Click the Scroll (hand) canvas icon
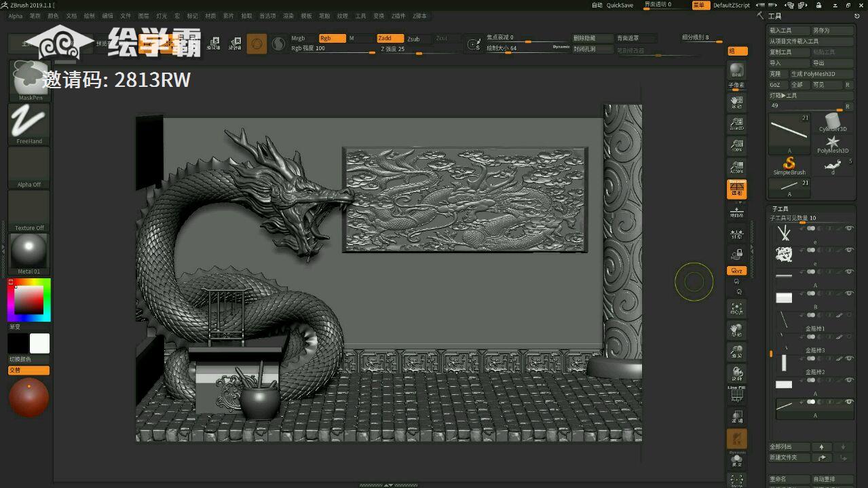This screenshot has height=488, width=868. click(736, 102)
